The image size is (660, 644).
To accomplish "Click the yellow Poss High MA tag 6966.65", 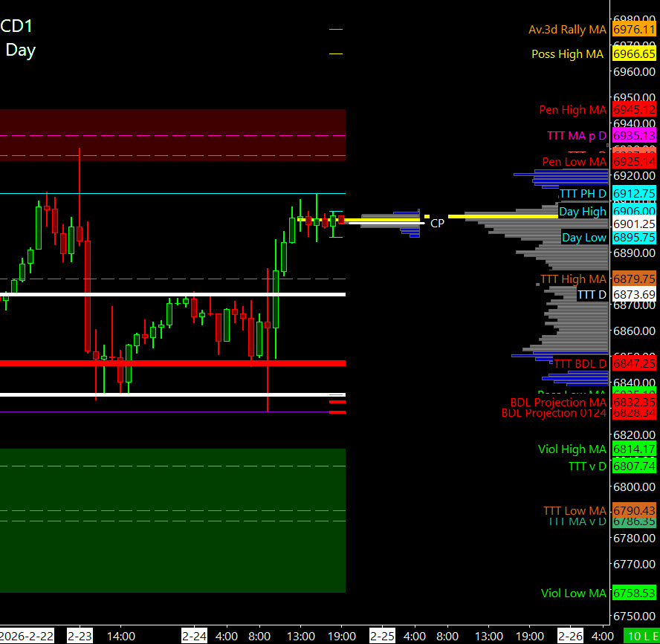I will (634, 54).
